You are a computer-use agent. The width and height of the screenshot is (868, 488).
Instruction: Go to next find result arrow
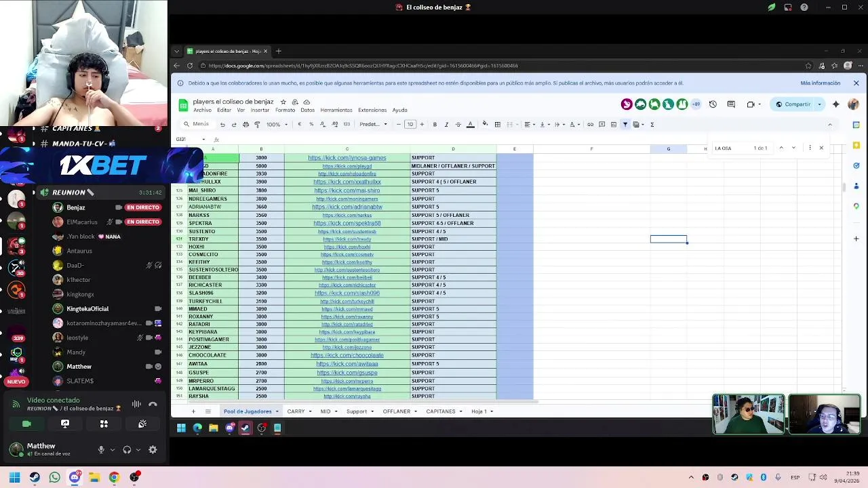pos(793,148)
